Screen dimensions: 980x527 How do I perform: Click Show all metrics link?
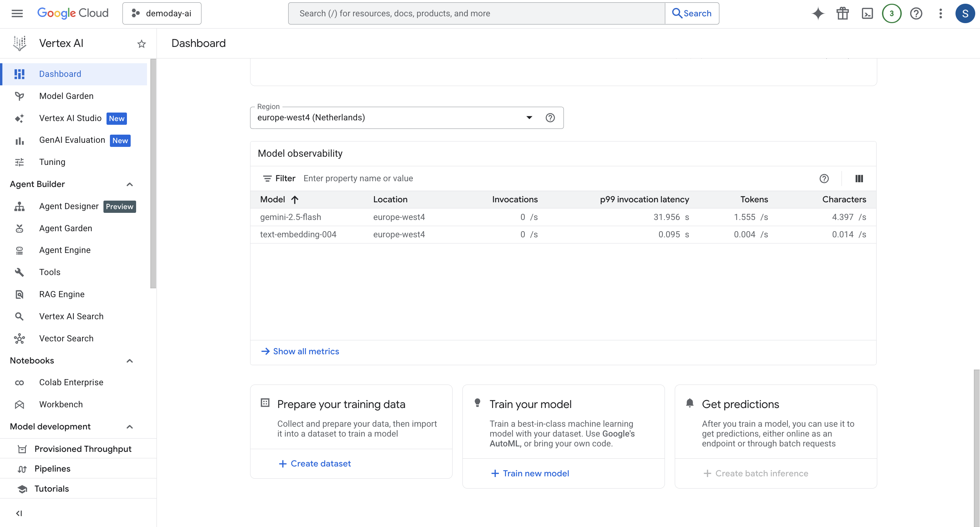(x=306, y=351)
